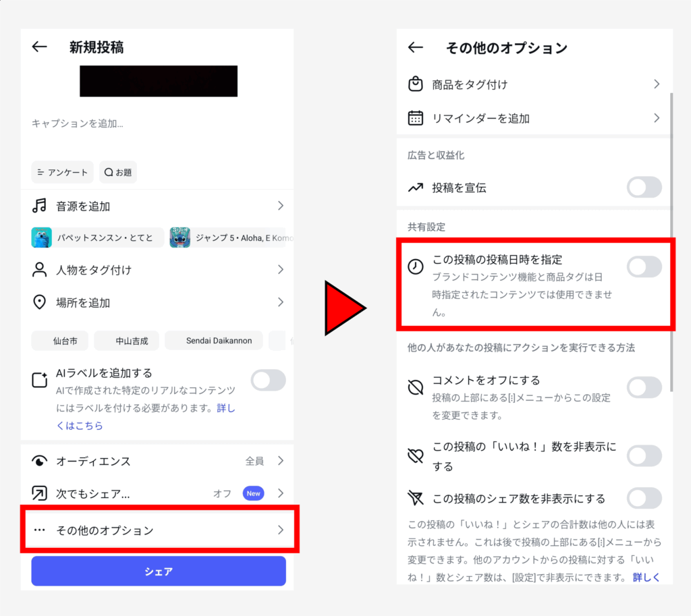
Task: Open the その他のオプション menu row
Action: pyautogui.click(x=159, y=530)
